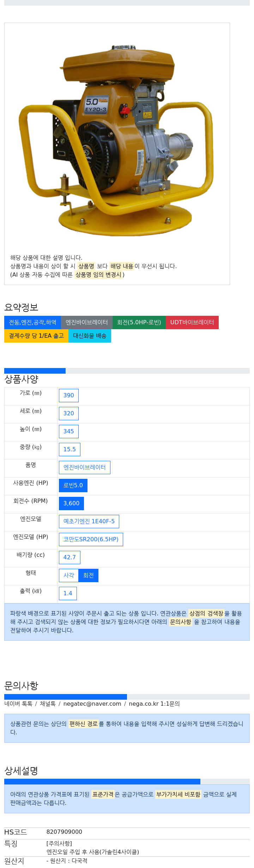
Task: Select the 엔진바이브레이터 product name option
Action: (x=85, y=468)
